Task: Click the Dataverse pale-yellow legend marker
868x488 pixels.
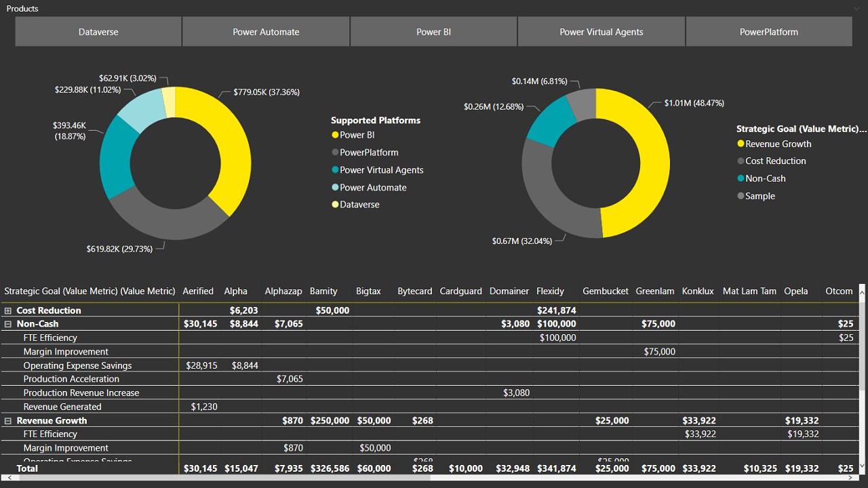Action: (x=335, y=205)
